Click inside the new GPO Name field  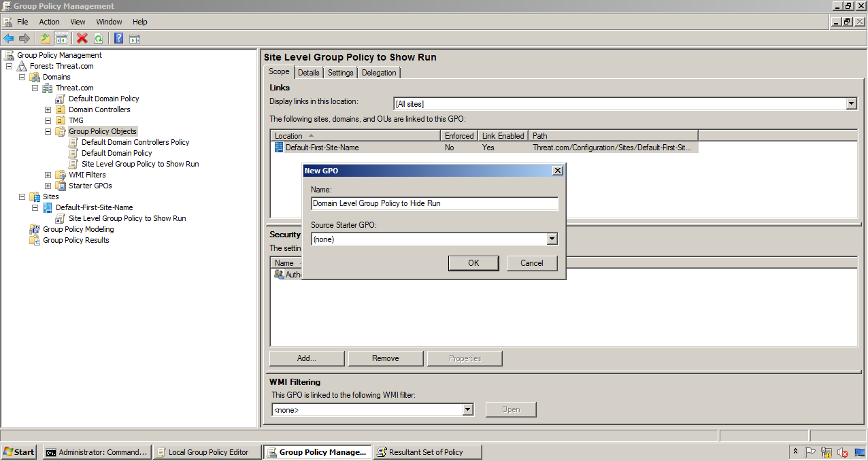[434, 203]
